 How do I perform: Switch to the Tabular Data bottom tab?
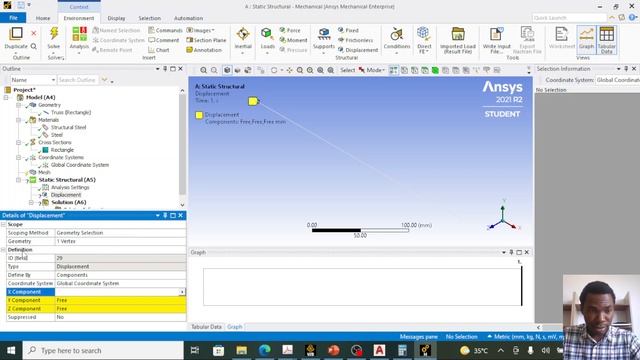pyautogui.click(x=206, y=327)
